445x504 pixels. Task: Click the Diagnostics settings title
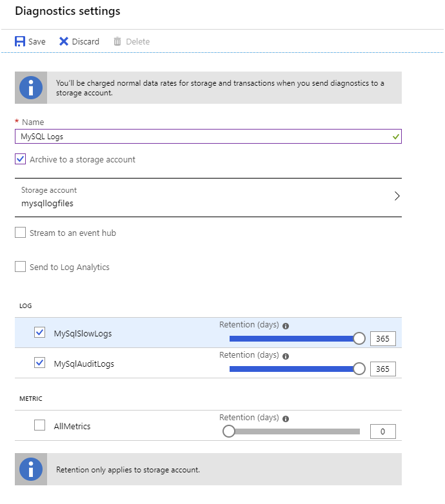coord(68,11)
